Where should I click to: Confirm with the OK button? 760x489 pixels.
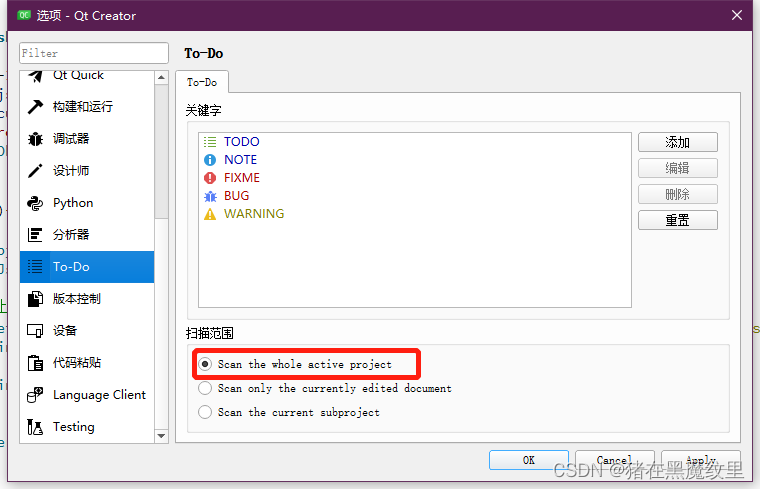529,460
